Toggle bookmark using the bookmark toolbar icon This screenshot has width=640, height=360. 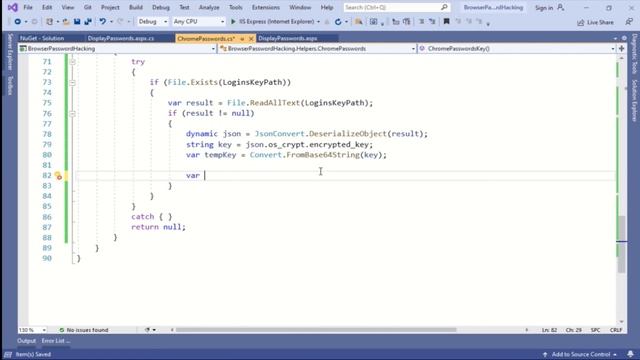point(447,22)
